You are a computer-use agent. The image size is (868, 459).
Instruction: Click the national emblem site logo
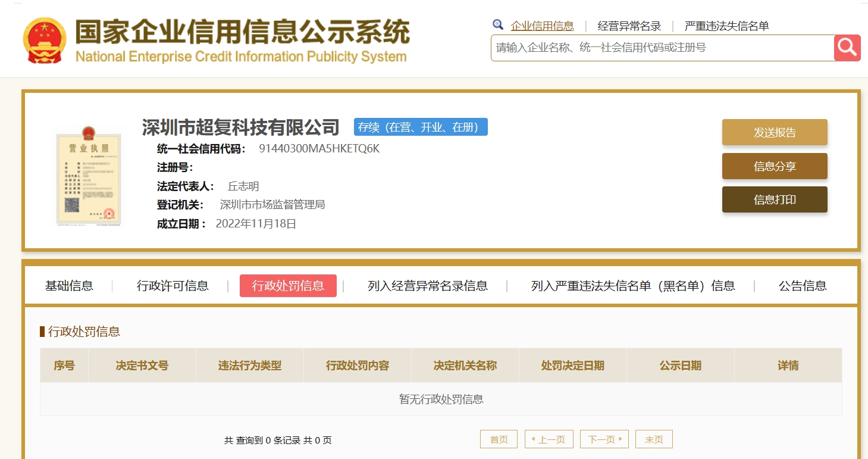click(x=45, y=40)
